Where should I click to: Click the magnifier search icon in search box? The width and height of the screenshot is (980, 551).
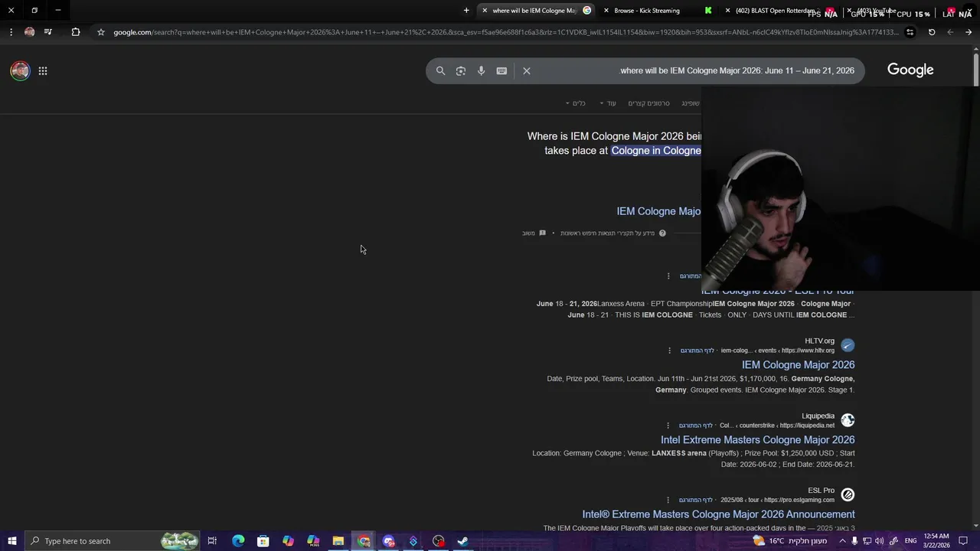pos(440,70)
